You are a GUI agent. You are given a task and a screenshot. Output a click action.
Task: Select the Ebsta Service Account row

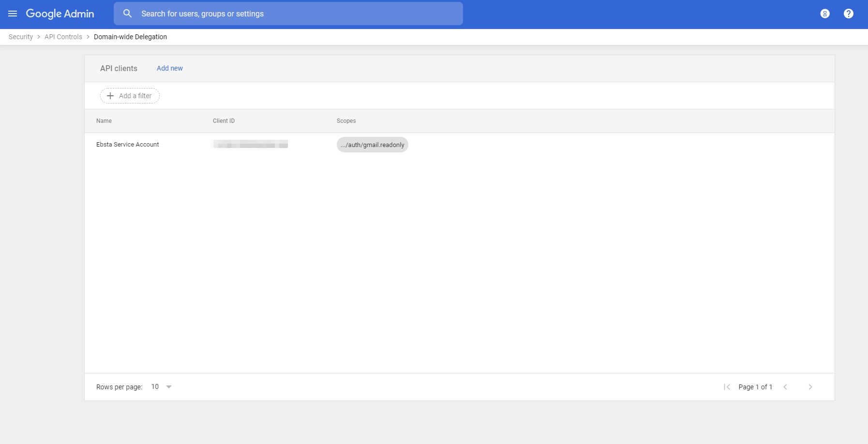(128, 145)
